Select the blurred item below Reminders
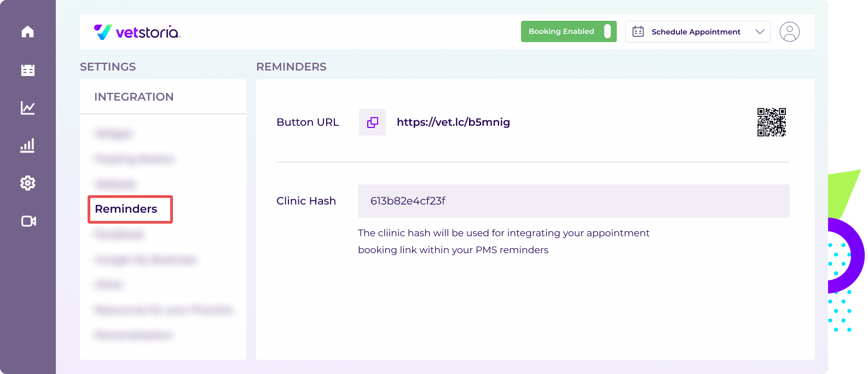The width and height of the screenshot is (868, 374). click(x=119, y=234)
